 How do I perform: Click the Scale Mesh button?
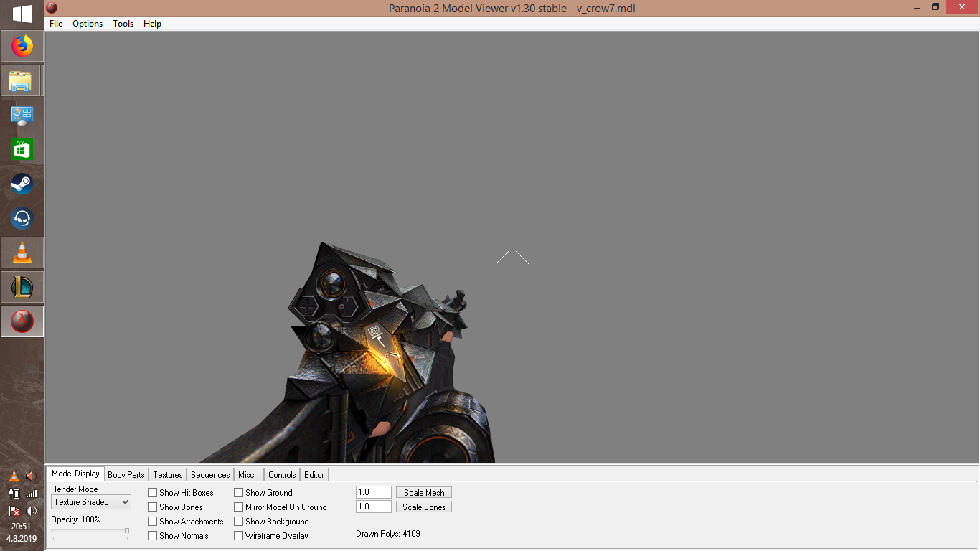pos(424,493)
